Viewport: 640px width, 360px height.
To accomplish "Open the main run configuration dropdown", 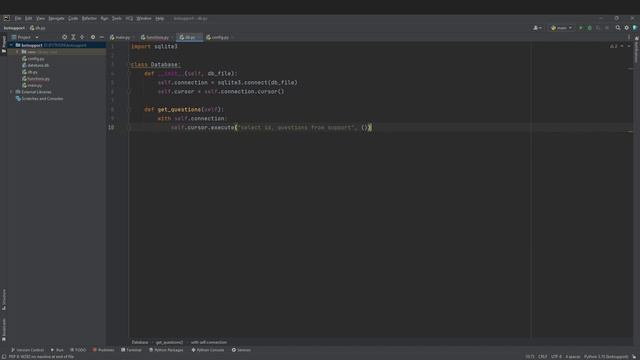I will [x=561, y=28].
